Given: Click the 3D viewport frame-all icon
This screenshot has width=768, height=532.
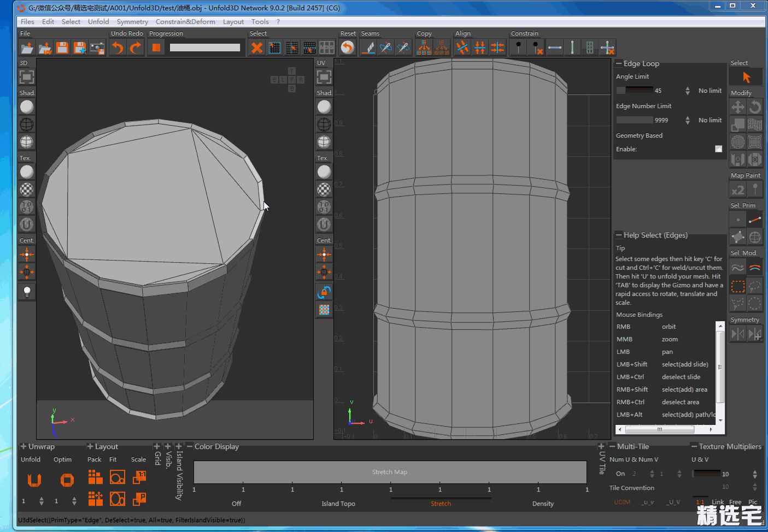Looking at the screenshot, I should (27, 77).
